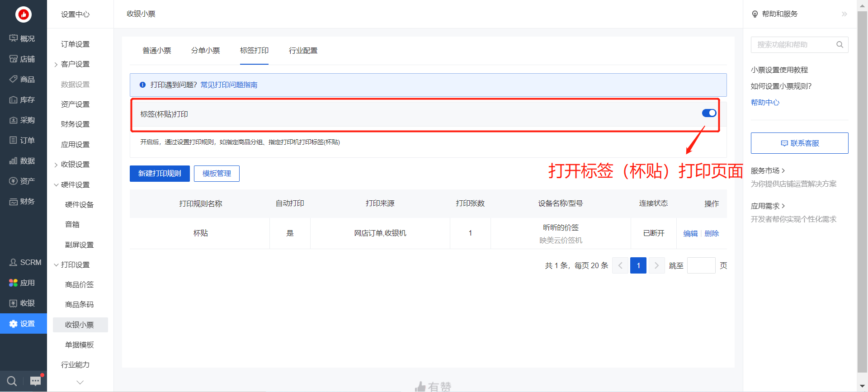The image size is (868, 392).
Task: Open 硬件设备 submenu item
Action: click(x=80, y=204)
